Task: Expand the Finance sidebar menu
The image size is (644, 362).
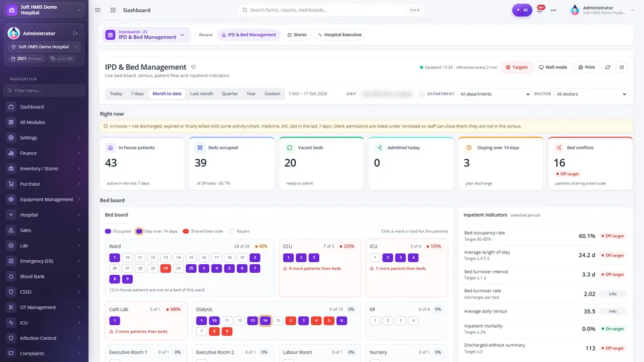Action: click(44, 153)
